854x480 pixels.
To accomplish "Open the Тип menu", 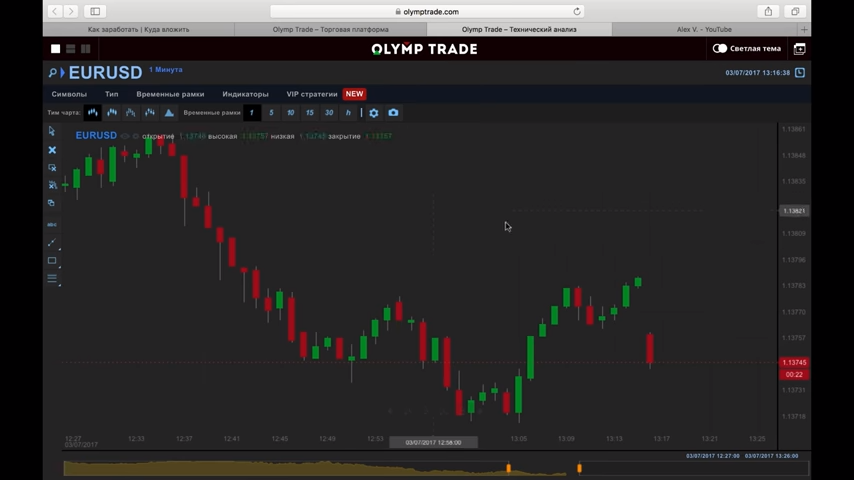I will pos(112,94).
